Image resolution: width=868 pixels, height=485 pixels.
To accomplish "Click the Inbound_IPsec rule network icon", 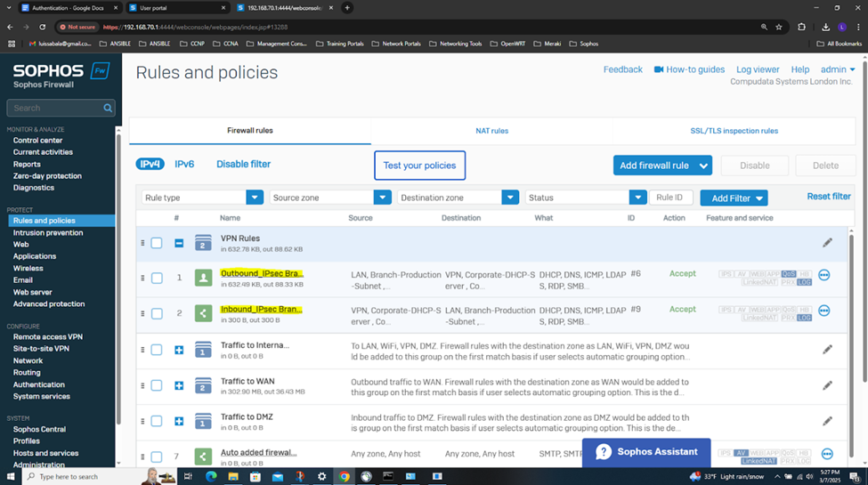I will [203, 313].
